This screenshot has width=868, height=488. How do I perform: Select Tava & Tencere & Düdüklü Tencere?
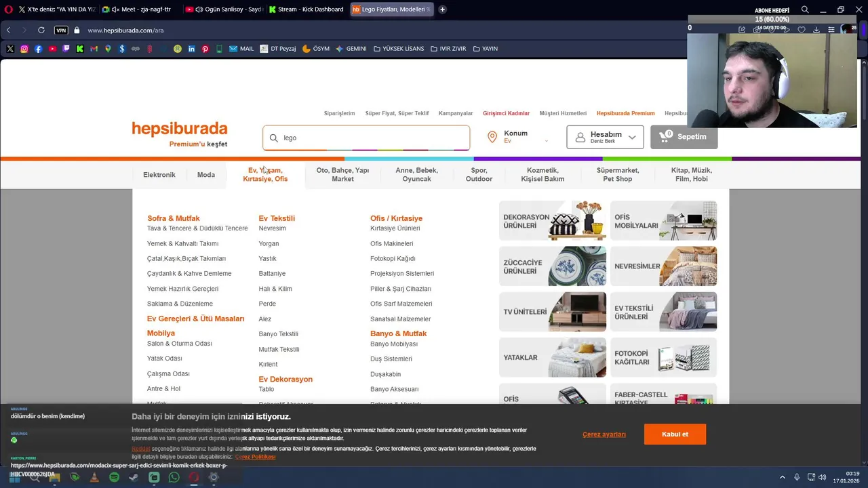(197, 228)
